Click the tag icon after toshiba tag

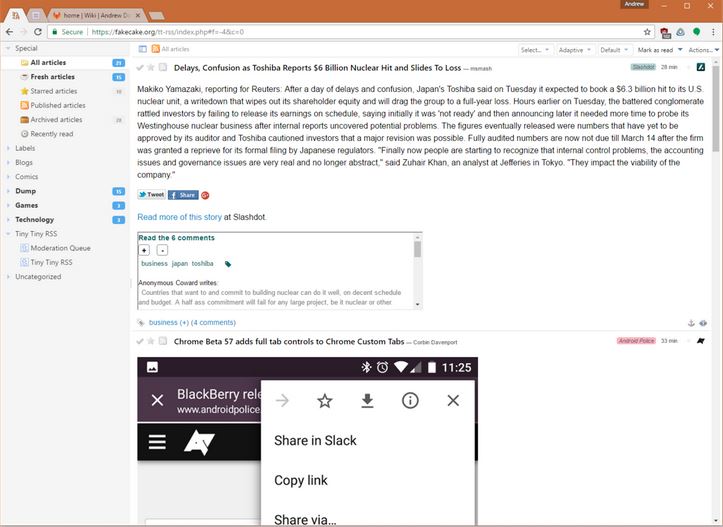click(227, 264)
